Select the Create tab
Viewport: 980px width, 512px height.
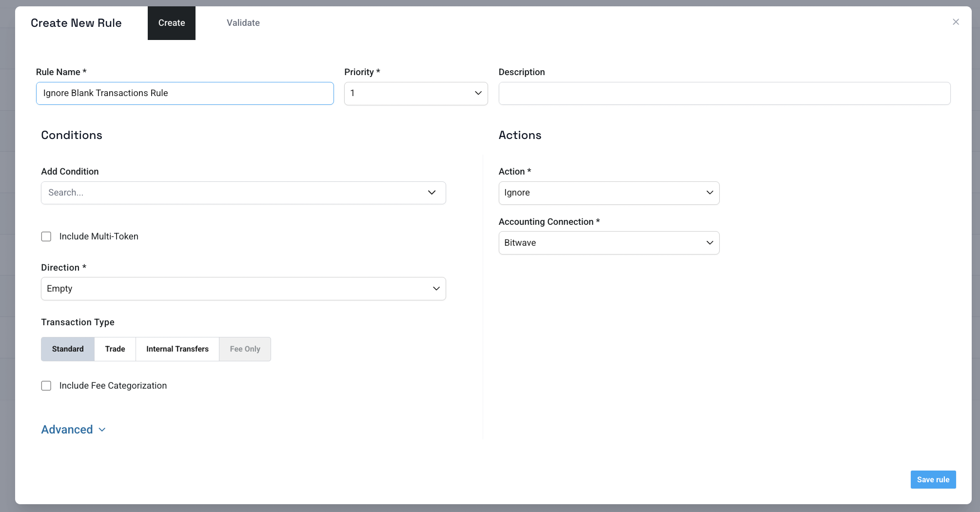[x=172, y=23]
